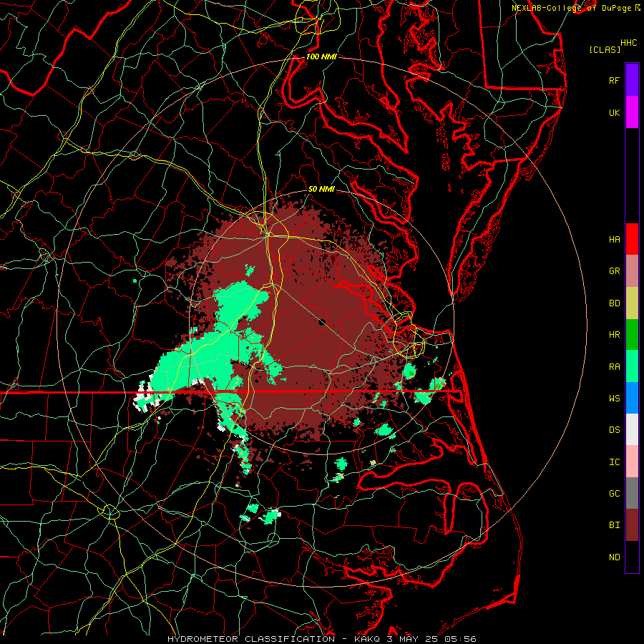Click the ND legend label
Image resolution: width=644 pixels, height=644 pixels.
click(615, 557)
